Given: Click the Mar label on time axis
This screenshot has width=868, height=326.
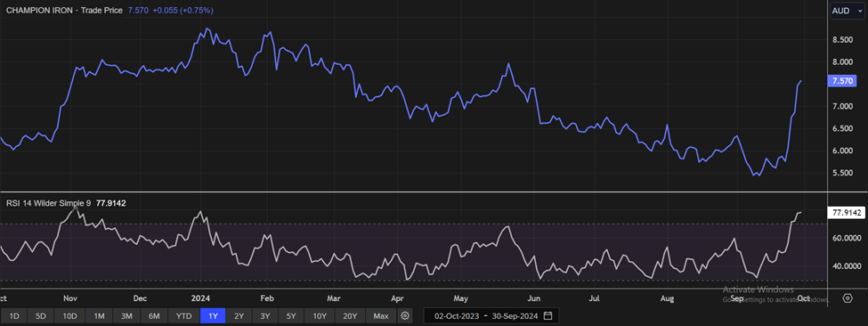Looking at the screenshot, I should tap(333, 298).
